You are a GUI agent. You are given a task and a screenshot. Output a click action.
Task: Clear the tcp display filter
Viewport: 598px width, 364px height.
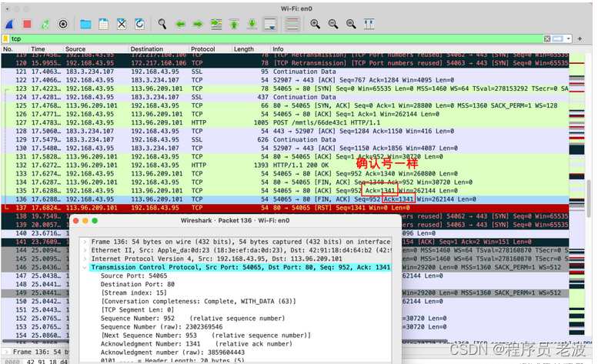pos(547,38)
